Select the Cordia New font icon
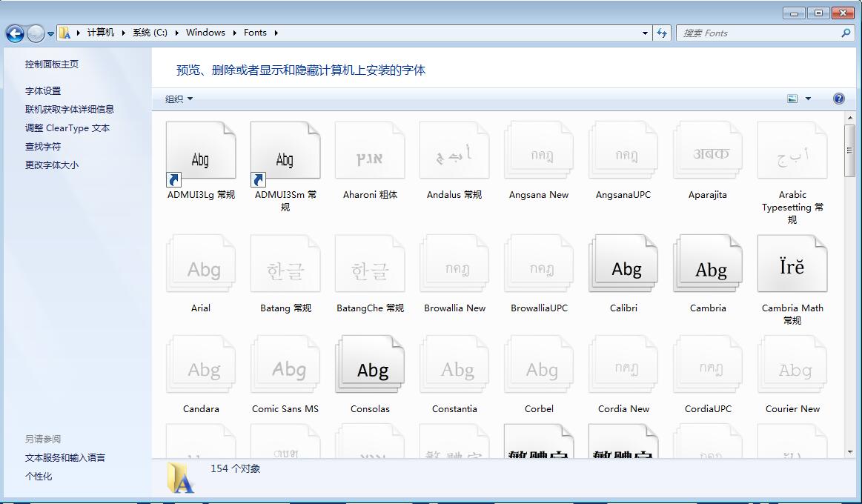The width and height of the screenshot is (862, 504). click(623, 365)
